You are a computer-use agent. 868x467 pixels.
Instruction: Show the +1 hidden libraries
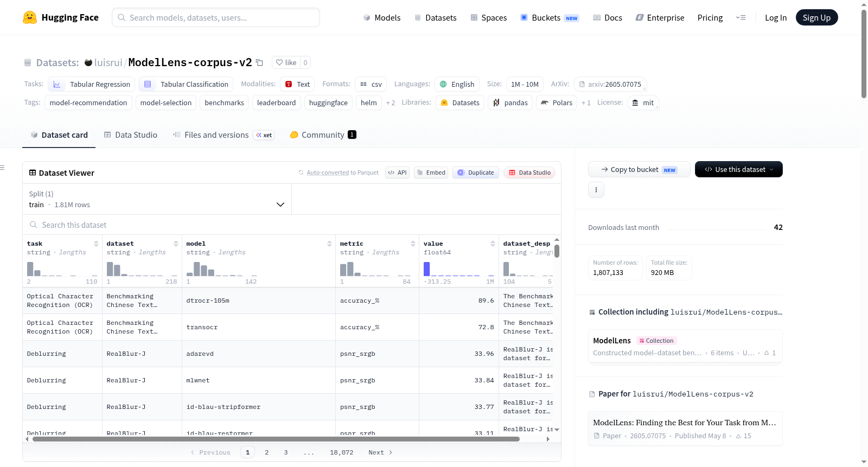(586, 103)
